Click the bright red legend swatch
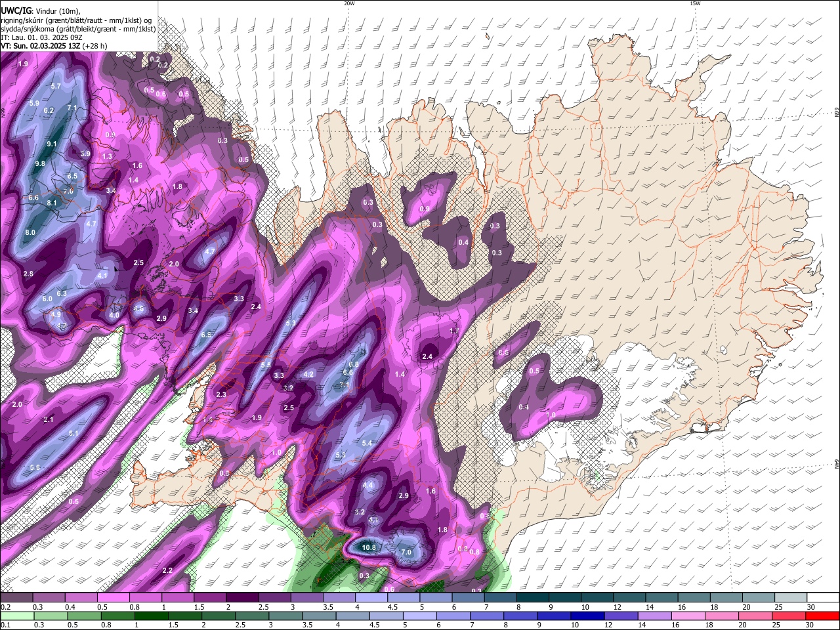840x630 pixels. pos(823,616)
